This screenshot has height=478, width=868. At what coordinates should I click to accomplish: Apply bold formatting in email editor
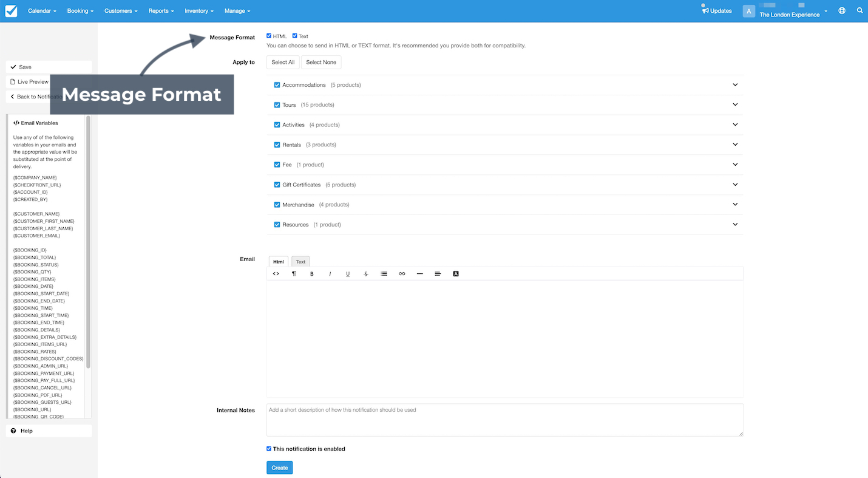(x=312, y=274)
